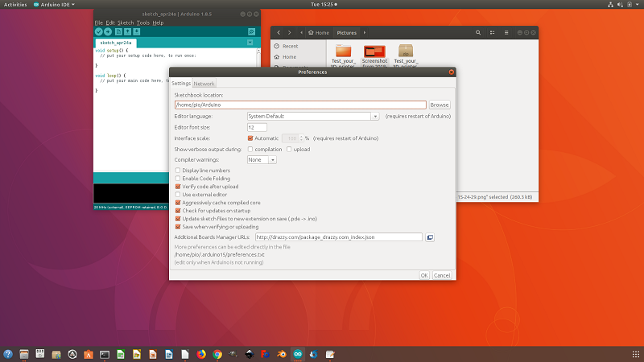Image resolution: width=644 pixels, height=362 pixels.
Task: Click the search icon in Files window
Action: (x=478, y=33)
